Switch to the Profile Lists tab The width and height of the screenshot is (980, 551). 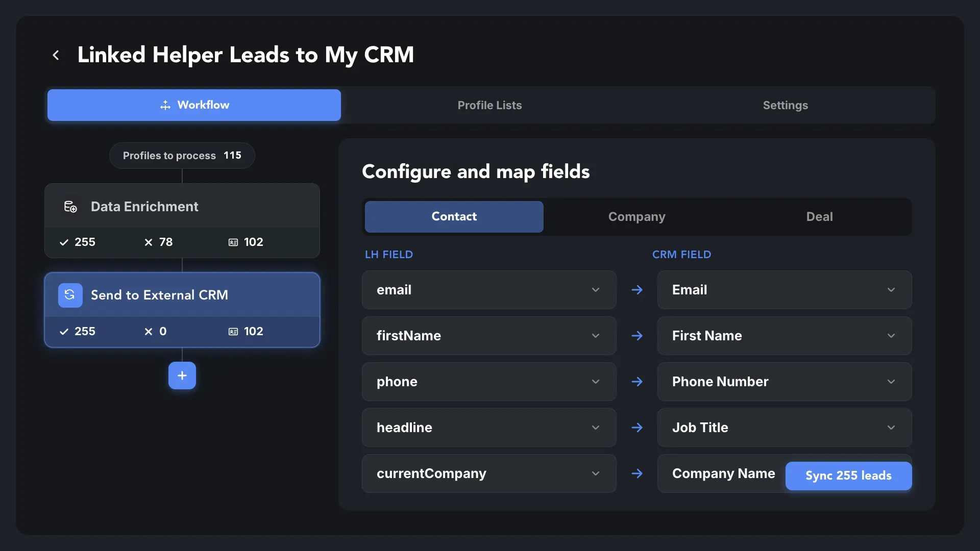[489, 105]
